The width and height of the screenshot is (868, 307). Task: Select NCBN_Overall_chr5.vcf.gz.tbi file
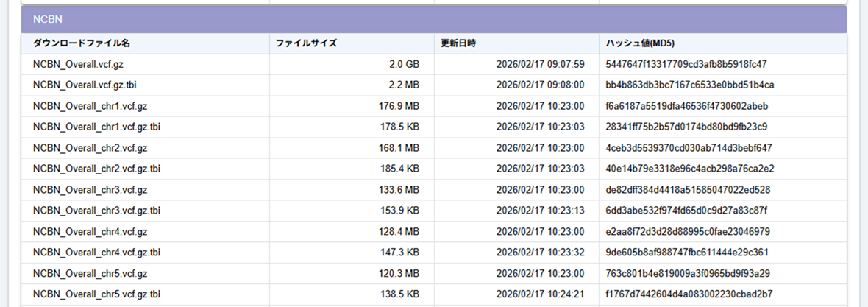pyautogui.click(x=97, y=294)
